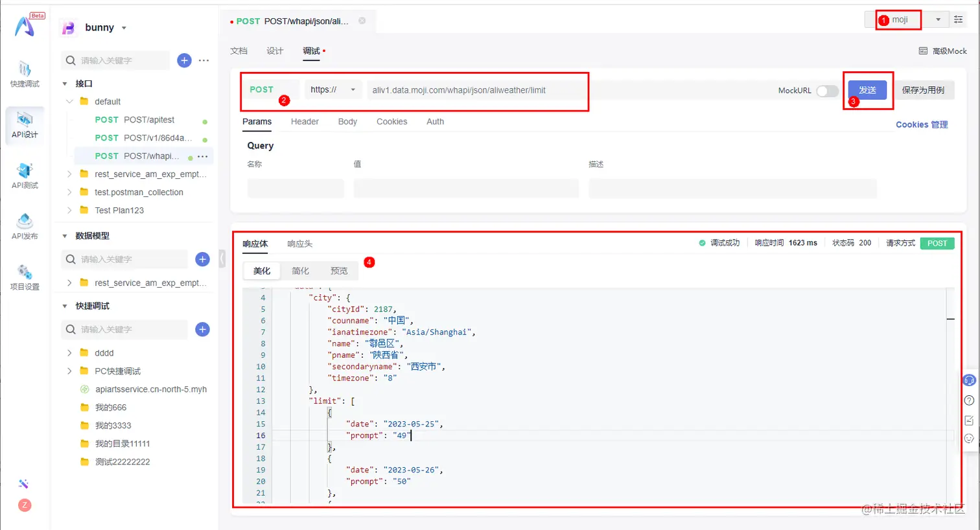
Task: Collapse the left panel using the handle
Action: click(x=222, y=259)
